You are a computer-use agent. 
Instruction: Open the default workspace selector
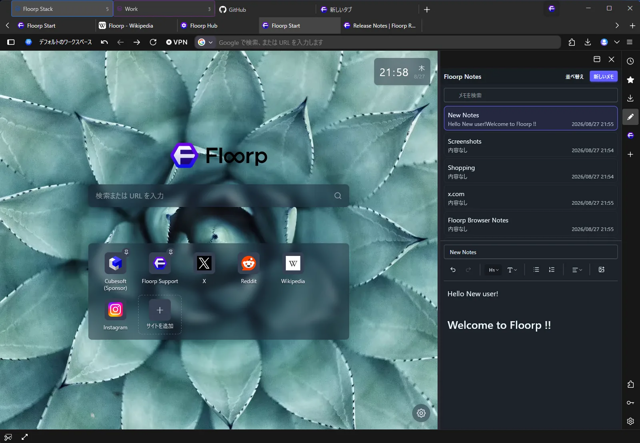pyautogui.click(x=59, y=42)
